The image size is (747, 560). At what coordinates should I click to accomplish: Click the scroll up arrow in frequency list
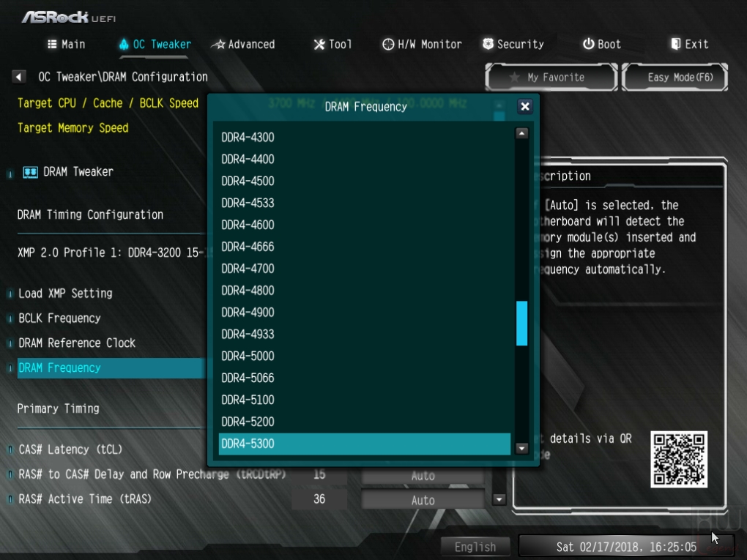[521, 133]
